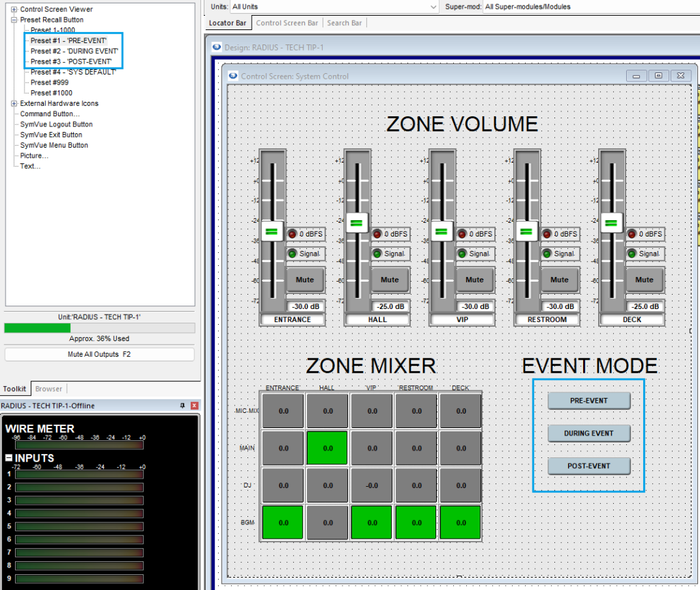This screenshot has width=700, height=590.
Task: Click the Control Screen eye icon
Action: tap(232, 76)
